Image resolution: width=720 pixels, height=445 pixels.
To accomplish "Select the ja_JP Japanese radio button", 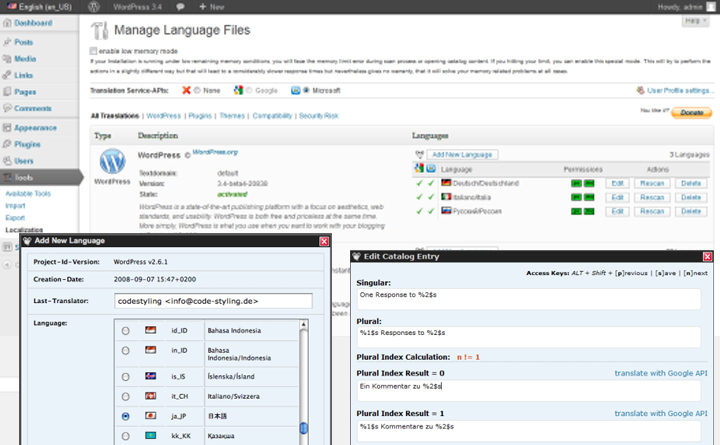I will 125,417.
